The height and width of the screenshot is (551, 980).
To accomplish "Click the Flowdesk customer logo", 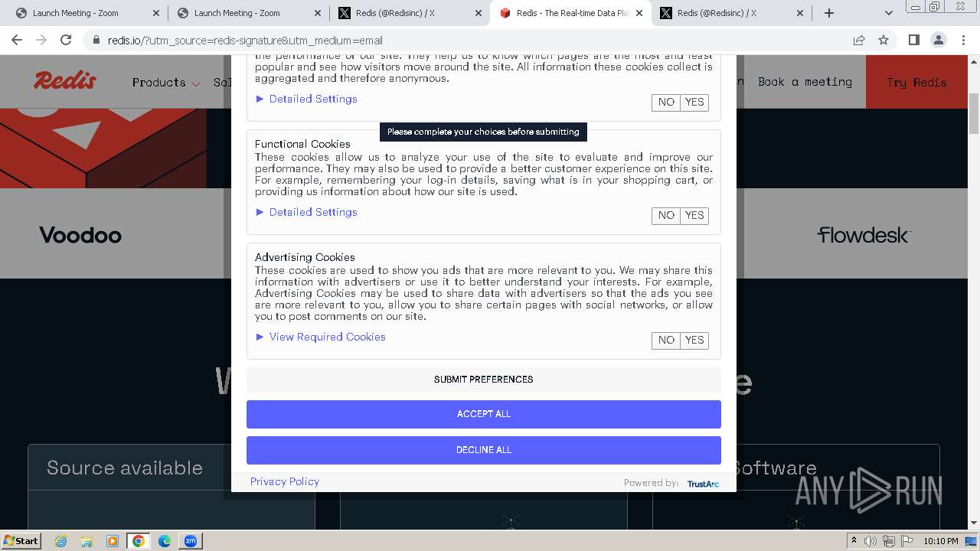I will [x=864, y=235].
